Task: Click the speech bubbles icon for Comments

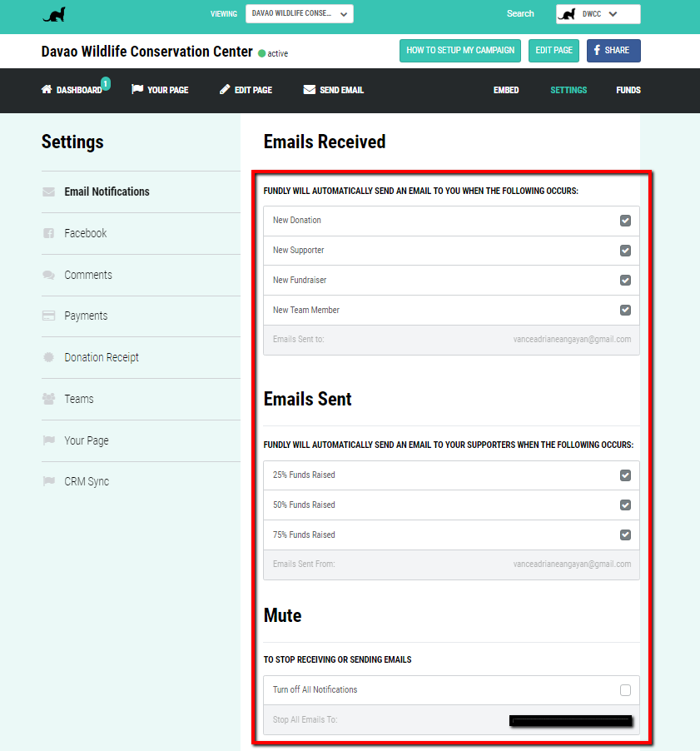Action: (x=48, y=275)
